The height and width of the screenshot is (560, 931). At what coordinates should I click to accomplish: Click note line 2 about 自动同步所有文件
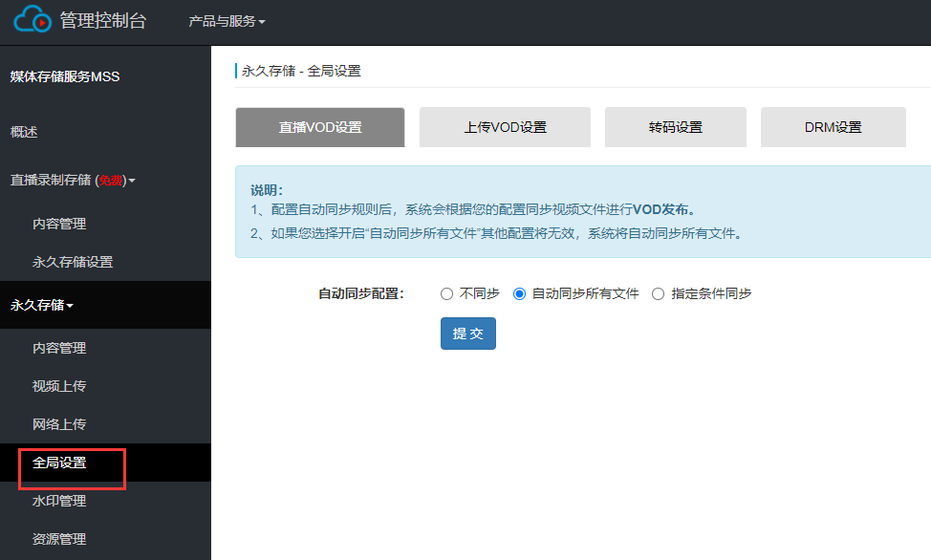click(497, 233)
